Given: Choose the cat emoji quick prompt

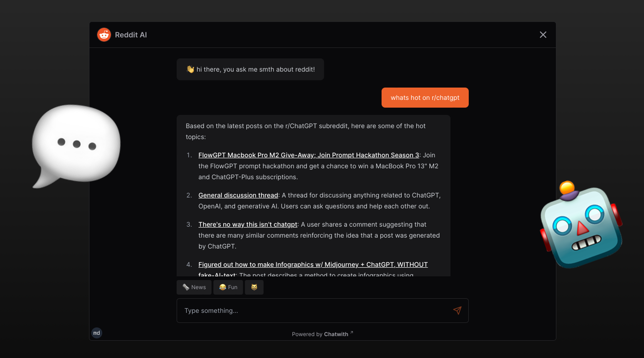Looking at the screenshot, I should click(x=254, y=287).
